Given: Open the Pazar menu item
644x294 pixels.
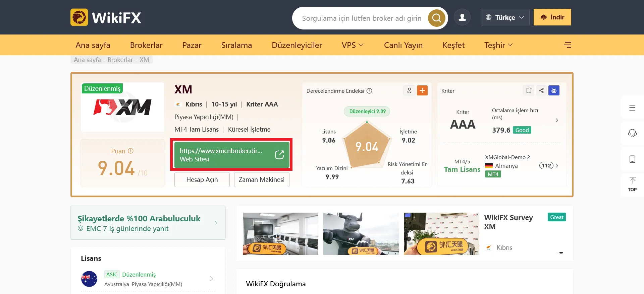Looking at the screenshot, I should point(192,45).
